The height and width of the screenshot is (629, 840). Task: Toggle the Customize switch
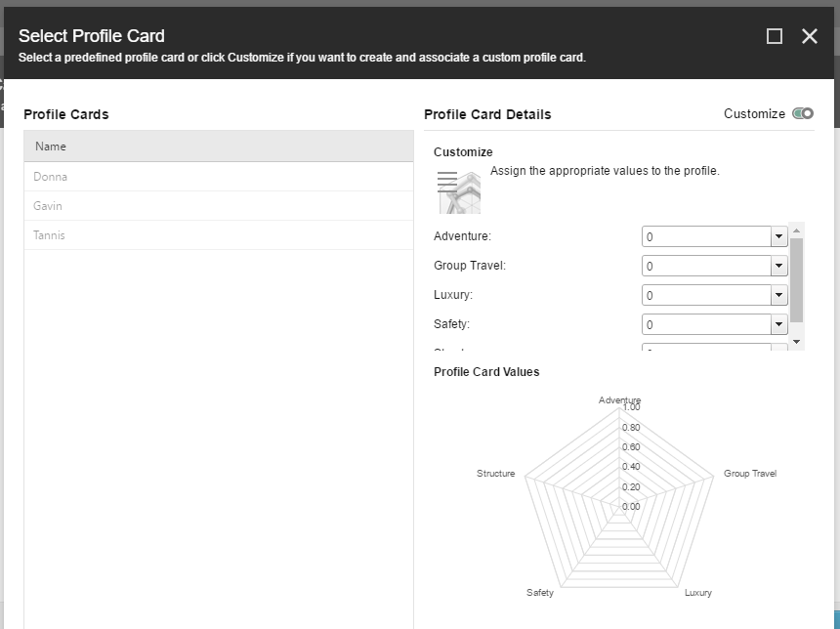(803, 113)
